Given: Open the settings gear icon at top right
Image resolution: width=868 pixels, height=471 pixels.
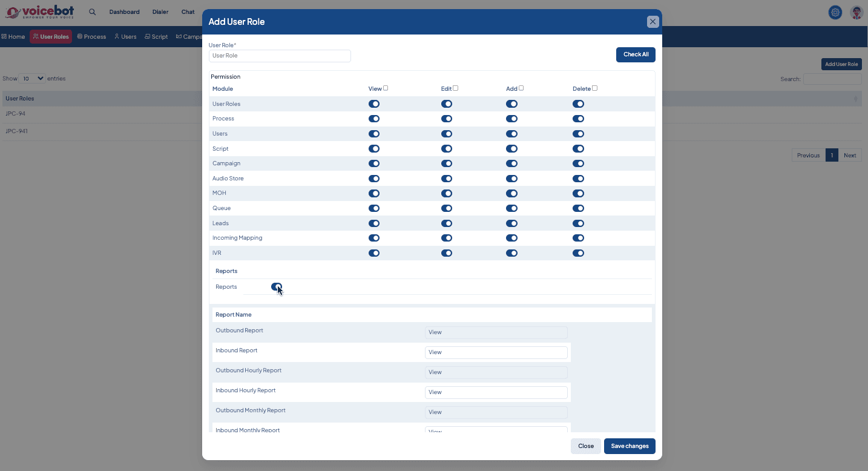Looking at the screenshot, I should pyautogui.click(x=835, y=12).
